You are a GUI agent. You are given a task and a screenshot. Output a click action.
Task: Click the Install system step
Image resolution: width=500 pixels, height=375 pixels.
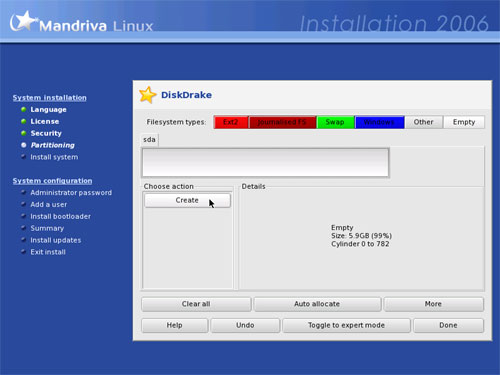coord(54,157)
